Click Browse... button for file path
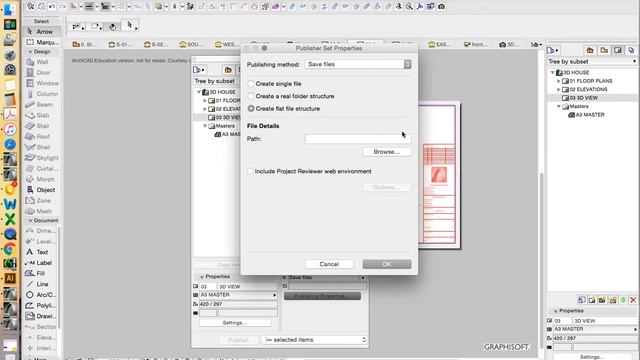 [387, 152]
